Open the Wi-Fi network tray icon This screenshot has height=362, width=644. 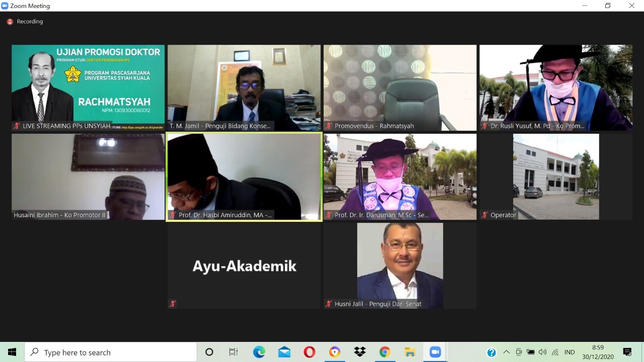(x=555, y=352)
